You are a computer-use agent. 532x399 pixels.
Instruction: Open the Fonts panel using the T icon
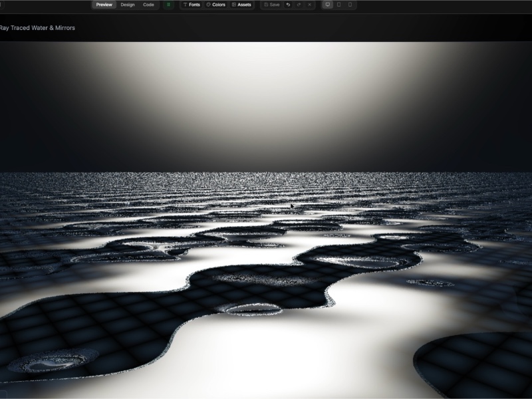tap(191, 5)
